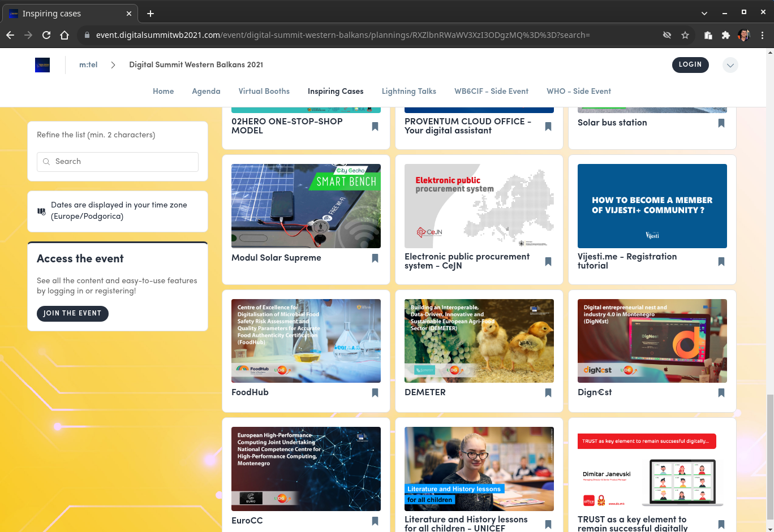Switch to Lightning Talks tab
This screenshot has width=774, height=532.
[x=409, y=91]
